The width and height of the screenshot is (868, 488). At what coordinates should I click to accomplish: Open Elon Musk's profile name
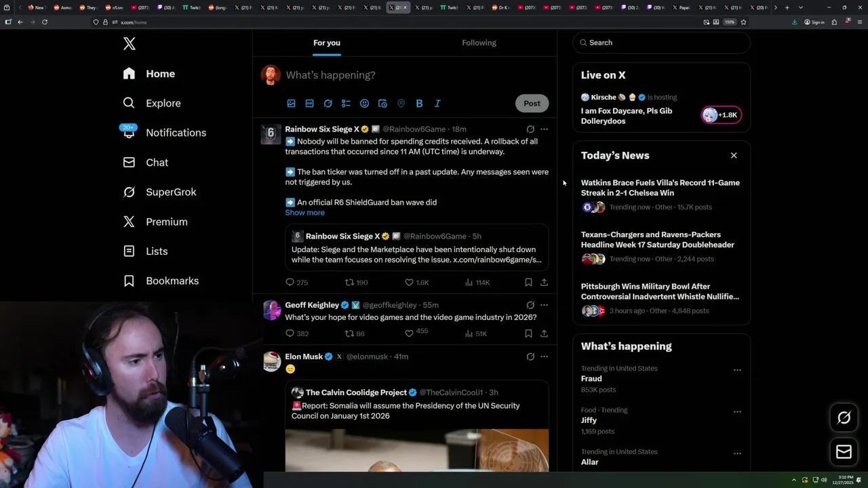tap(304, 357)
